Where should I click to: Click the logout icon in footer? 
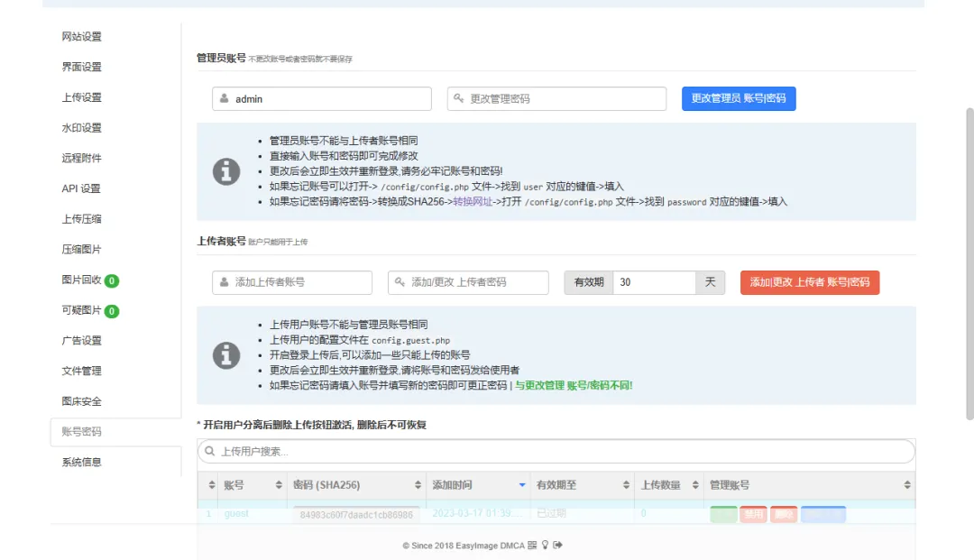click(557, 545)
